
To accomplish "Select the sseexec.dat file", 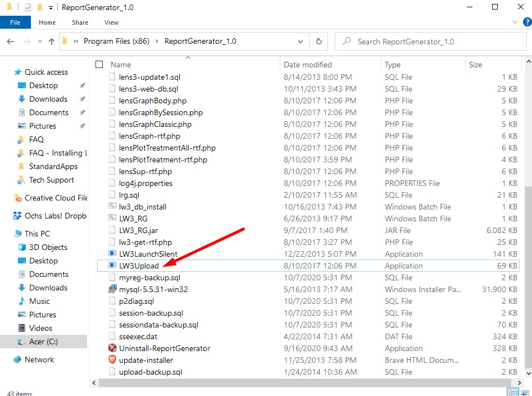I will click(138, 336).
